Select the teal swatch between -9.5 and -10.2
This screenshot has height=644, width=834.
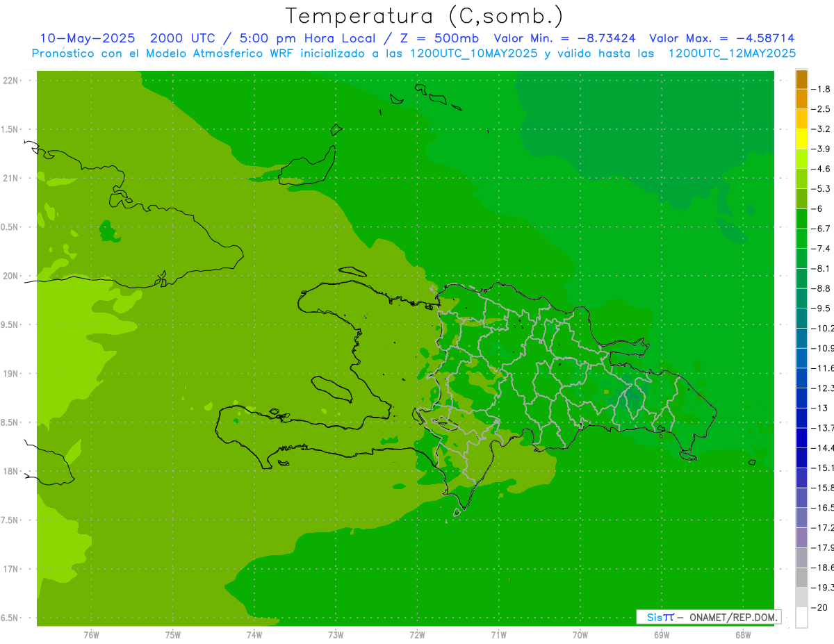(x=802, y=318)
